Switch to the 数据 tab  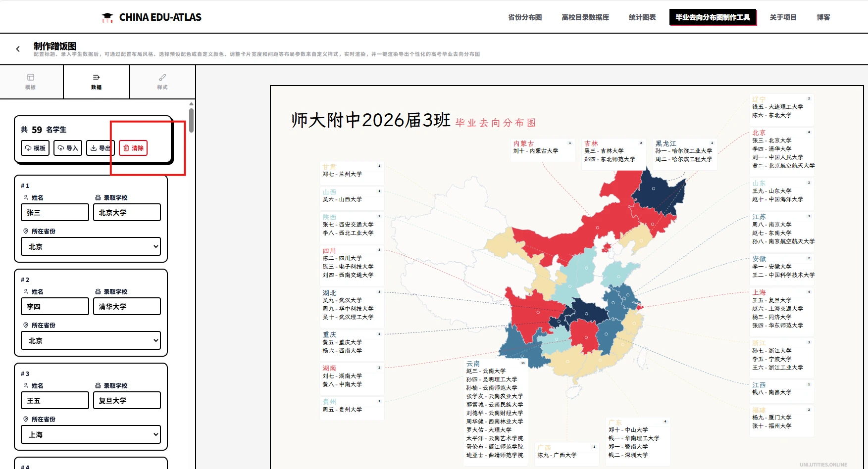pos(97,82)
